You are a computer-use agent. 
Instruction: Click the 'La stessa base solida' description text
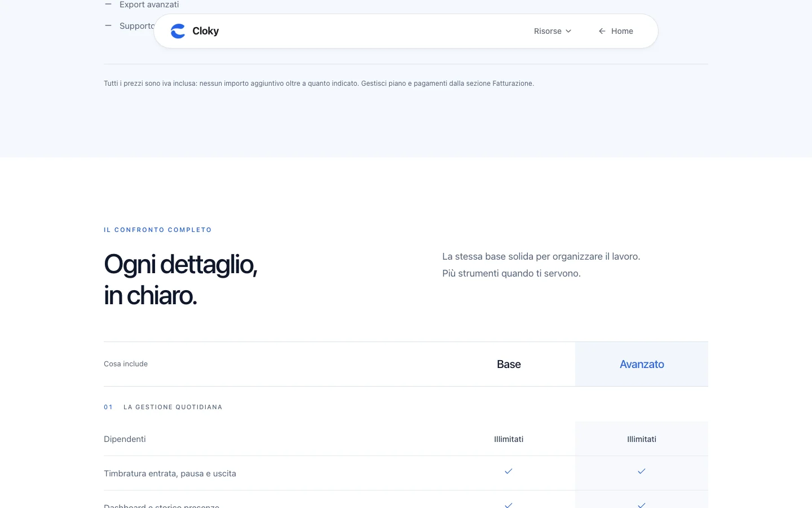click(541, 265)
